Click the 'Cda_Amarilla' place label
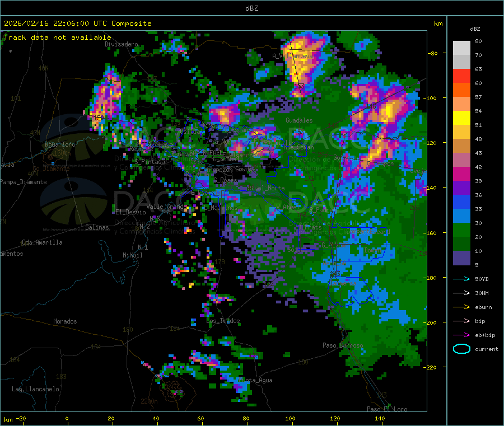 [42, 242]
